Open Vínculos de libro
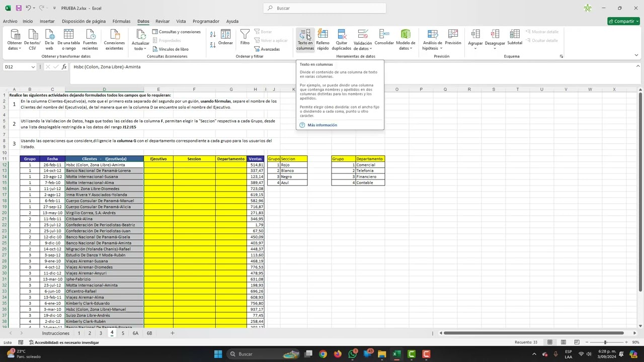 171,49
